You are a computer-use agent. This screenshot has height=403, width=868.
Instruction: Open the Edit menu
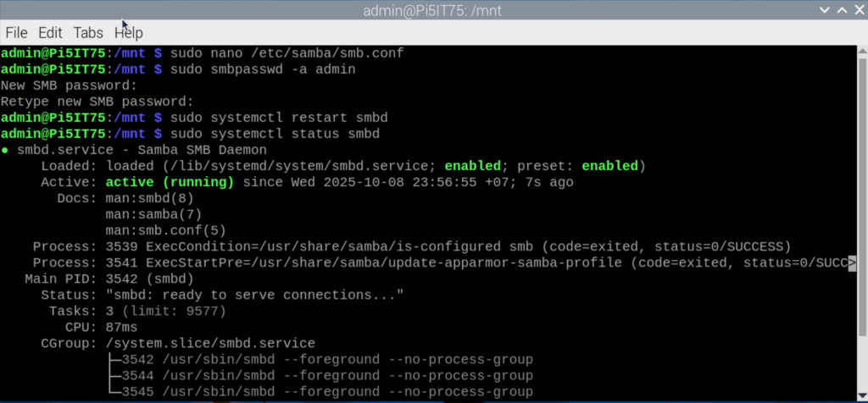tap(50, 33)
